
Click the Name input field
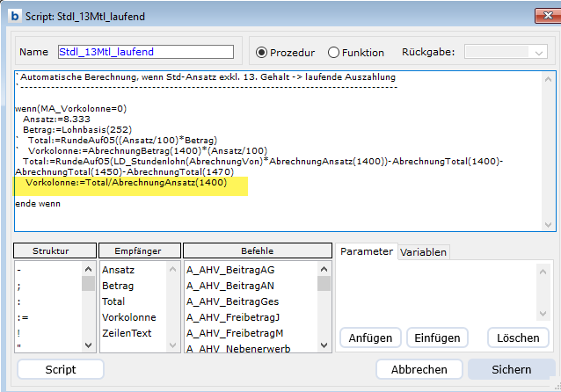(x=145, y=53)
